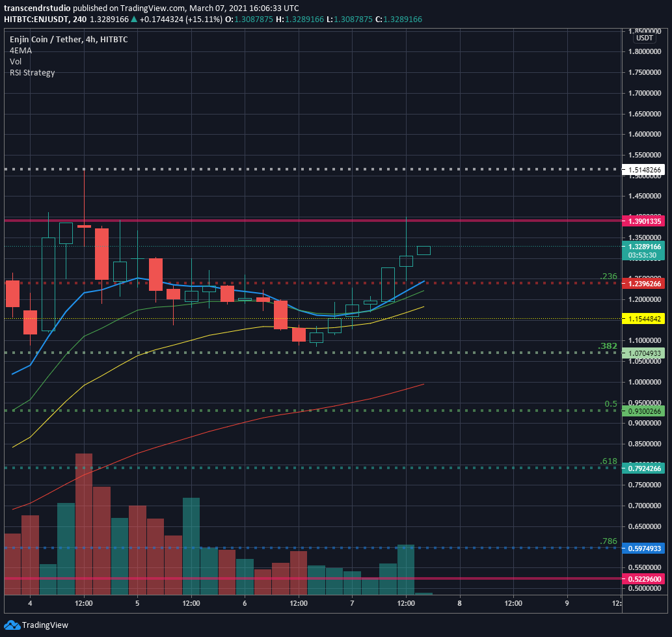Click the 1.0000000 price axis tick

pos(644,382)
